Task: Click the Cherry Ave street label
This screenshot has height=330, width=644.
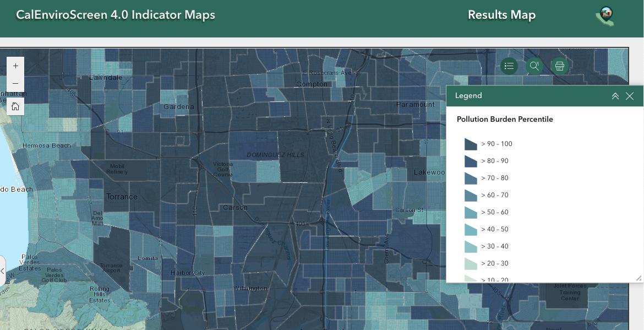Action: click(386, 248)
